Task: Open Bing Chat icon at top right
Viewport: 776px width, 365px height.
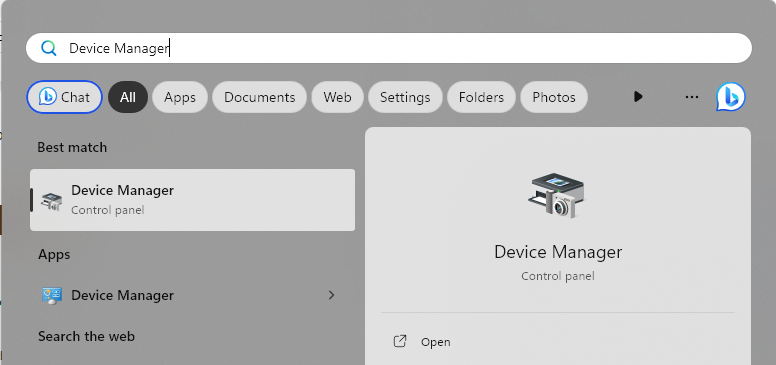Action: pos(730,97)
